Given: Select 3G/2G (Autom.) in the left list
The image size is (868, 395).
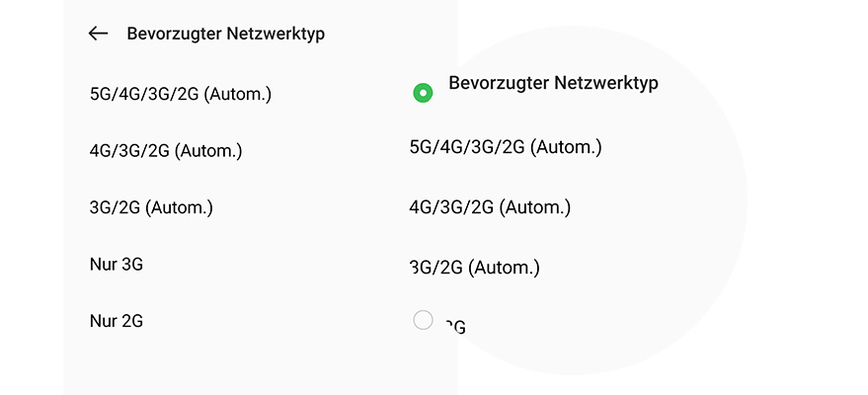Looking at the screenshot, I should (151, 207).
